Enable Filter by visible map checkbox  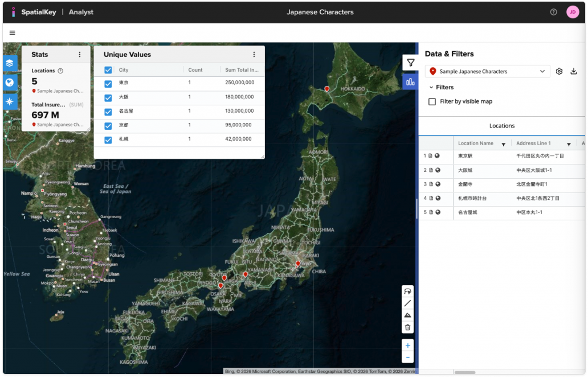coord(432,101)
